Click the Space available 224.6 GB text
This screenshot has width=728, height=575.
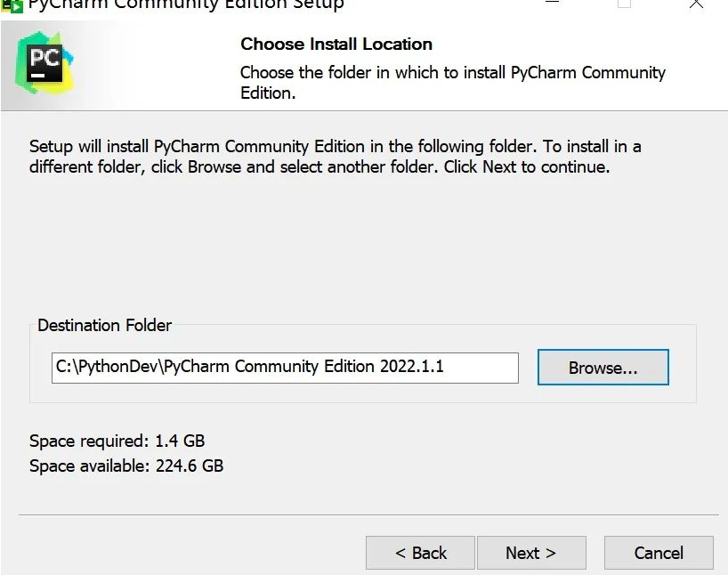pyautogui.click(x=126, y=466)
